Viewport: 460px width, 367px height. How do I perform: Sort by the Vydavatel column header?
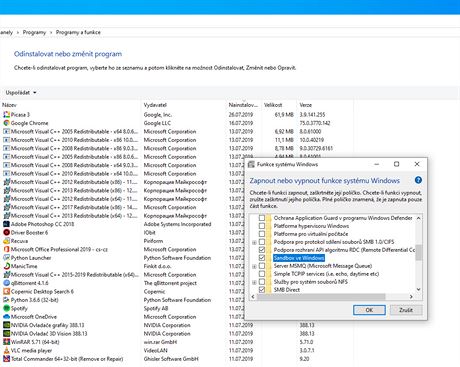tap(155, 105)
